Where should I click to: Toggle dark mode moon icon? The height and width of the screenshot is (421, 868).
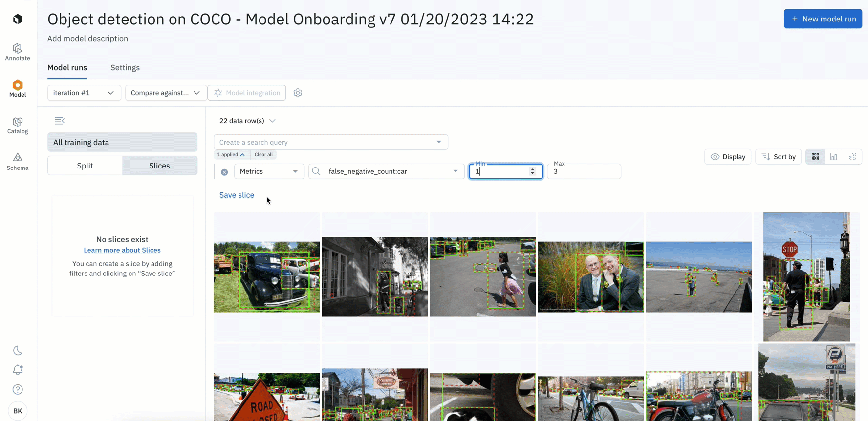click(x=18, y=351)
